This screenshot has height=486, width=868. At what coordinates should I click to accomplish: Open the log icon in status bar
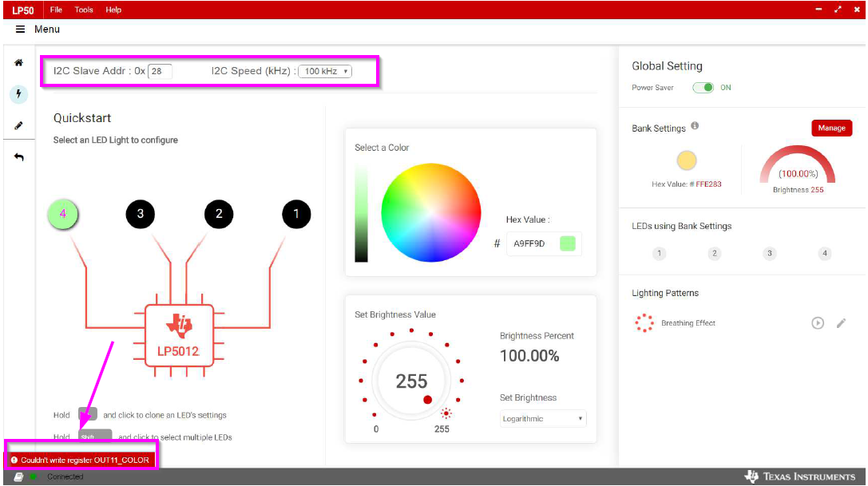pos(18,476)
